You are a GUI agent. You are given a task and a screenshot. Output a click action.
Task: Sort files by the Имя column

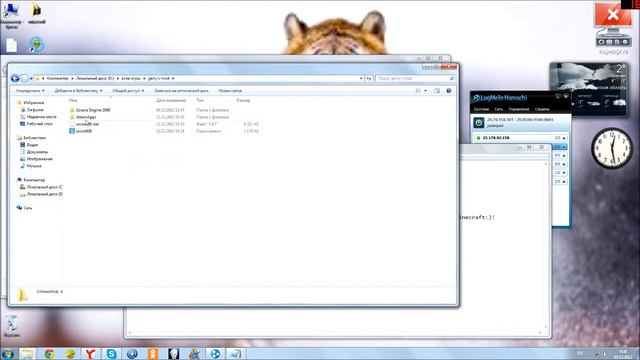73,100
